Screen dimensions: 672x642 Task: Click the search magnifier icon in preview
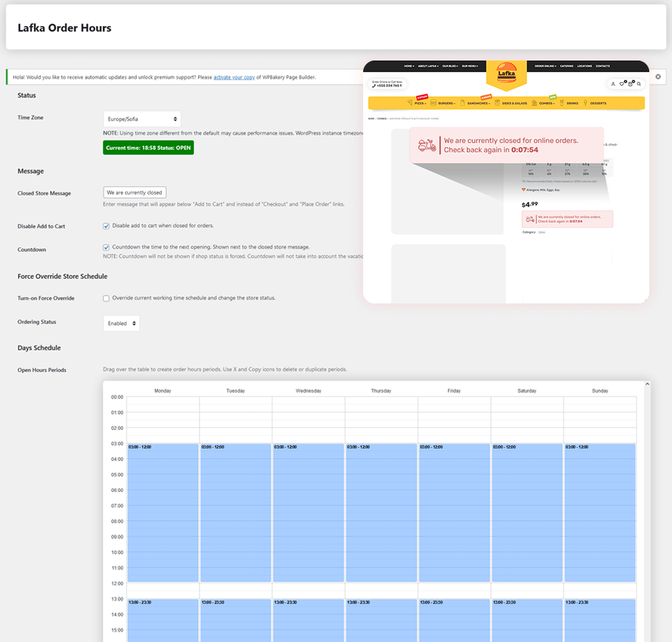pos(639,84)
